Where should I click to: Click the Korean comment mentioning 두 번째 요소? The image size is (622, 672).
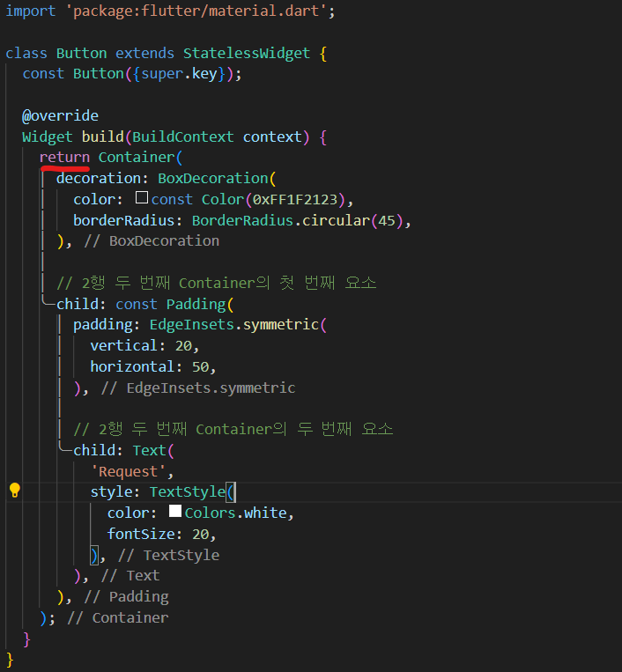click(233, 429)
